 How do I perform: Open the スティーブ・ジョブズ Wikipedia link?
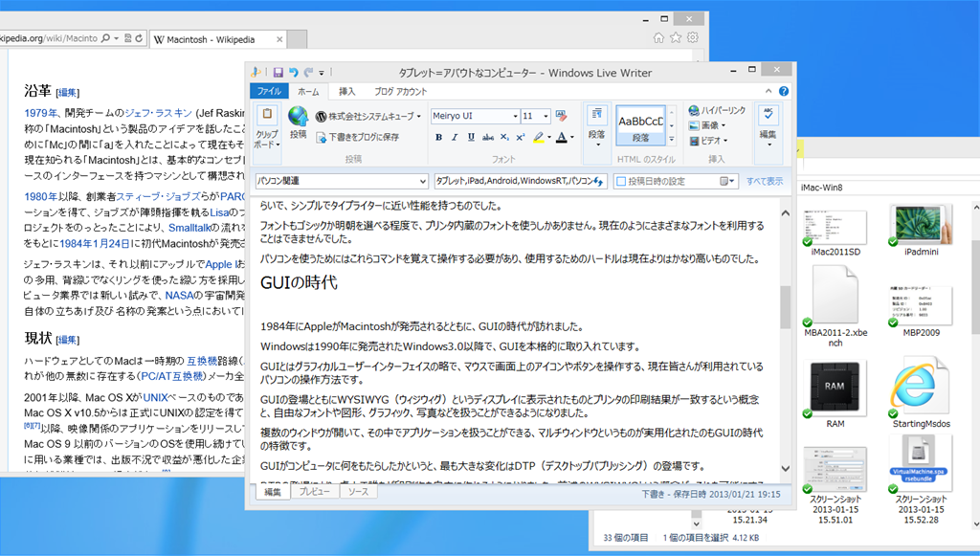(158, 196)
